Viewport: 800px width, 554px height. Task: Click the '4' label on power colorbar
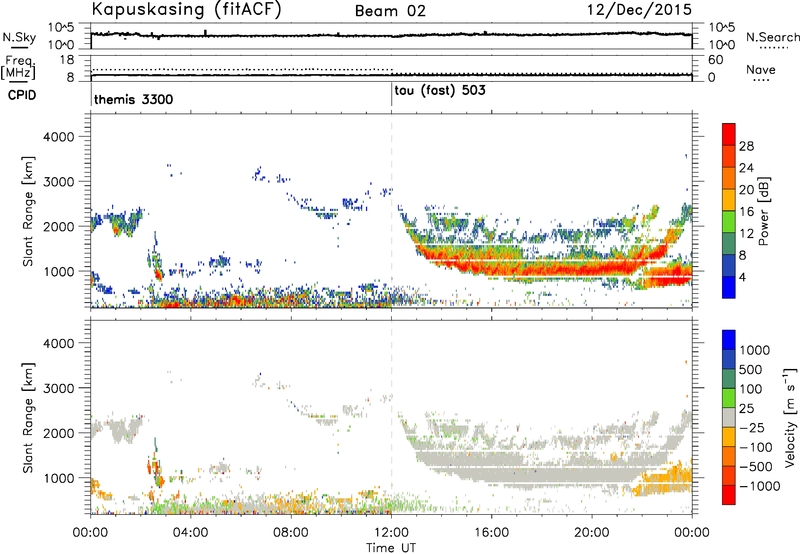click(x=743, y=277)
